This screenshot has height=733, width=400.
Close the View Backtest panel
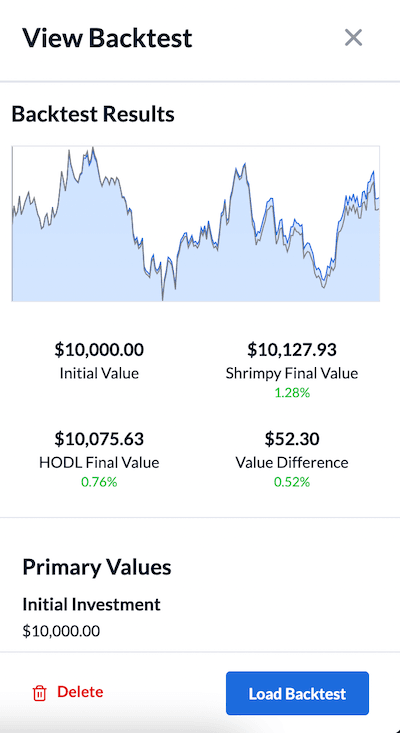353,38
